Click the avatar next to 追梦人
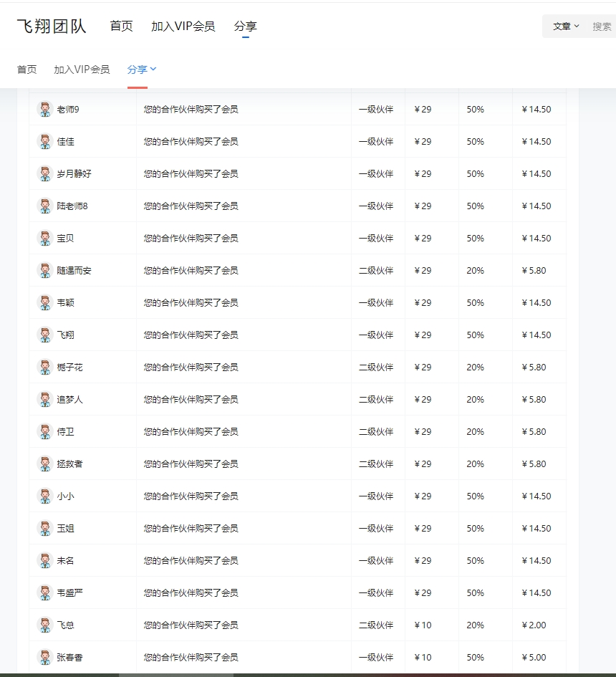 44,399
